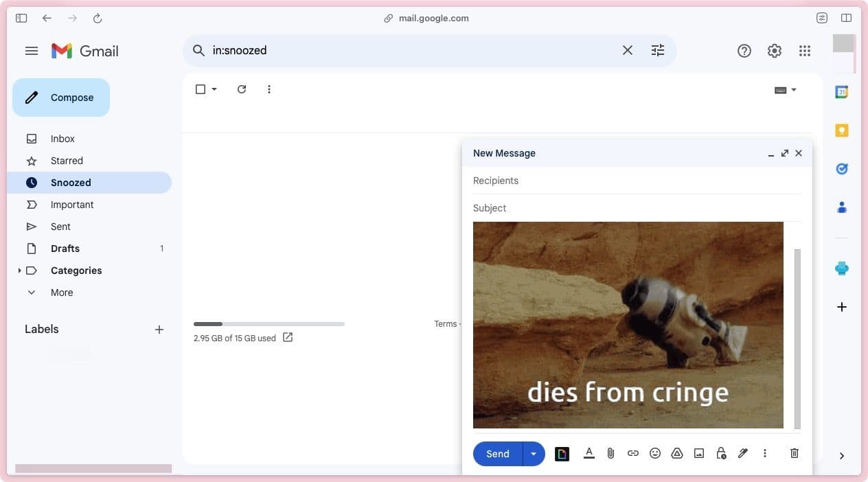Insert a photo into the email
868x482 pixels.
coord(698,453)
